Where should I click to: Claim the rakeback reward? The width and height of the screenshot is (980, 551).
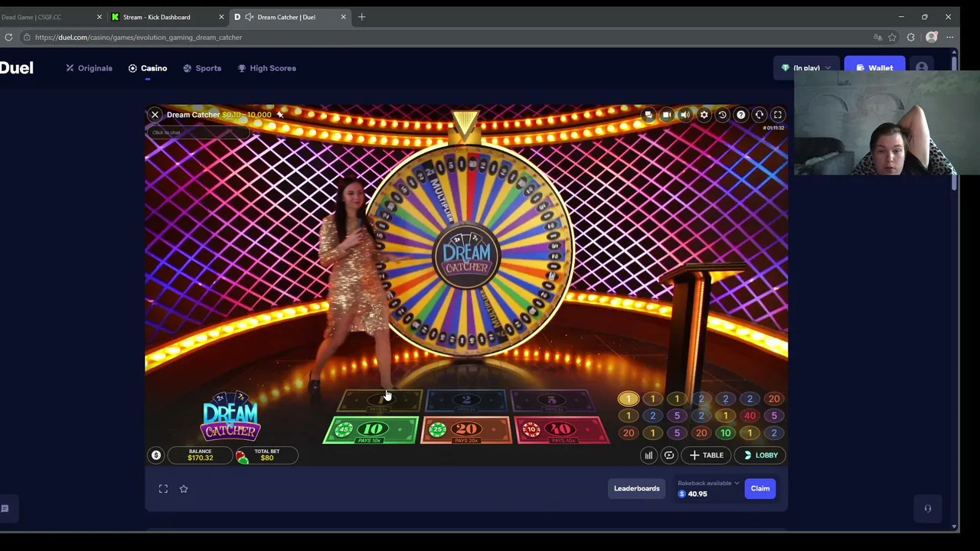(x=760, y=488)
